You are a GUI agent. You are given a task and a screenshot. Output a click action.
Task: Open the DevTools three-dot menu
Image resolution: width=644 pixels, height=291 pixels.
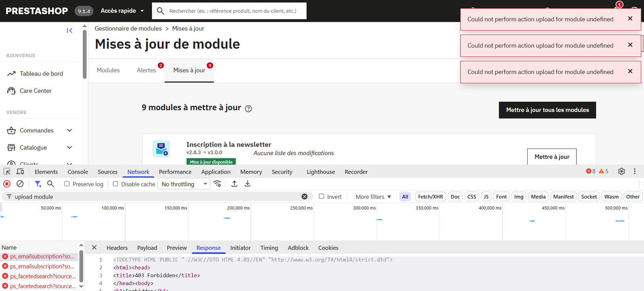tap(635, 171)
